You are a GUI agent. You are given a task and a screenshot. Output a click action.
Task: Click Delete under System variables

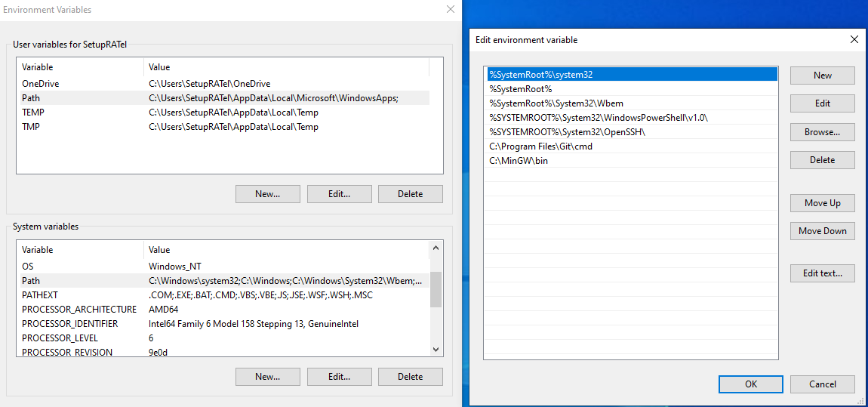click(410, 377)
